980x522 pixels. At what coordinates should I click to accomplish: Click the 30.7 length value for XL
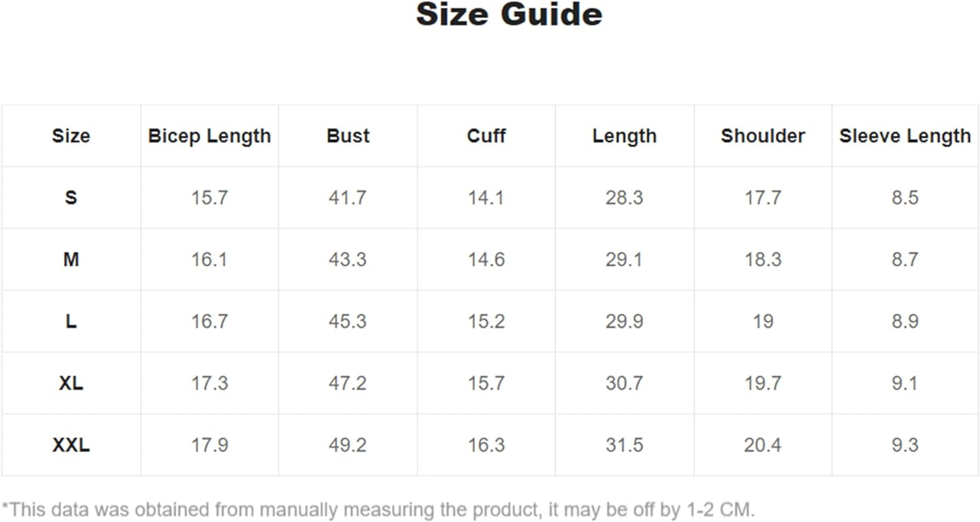[624, 383]
